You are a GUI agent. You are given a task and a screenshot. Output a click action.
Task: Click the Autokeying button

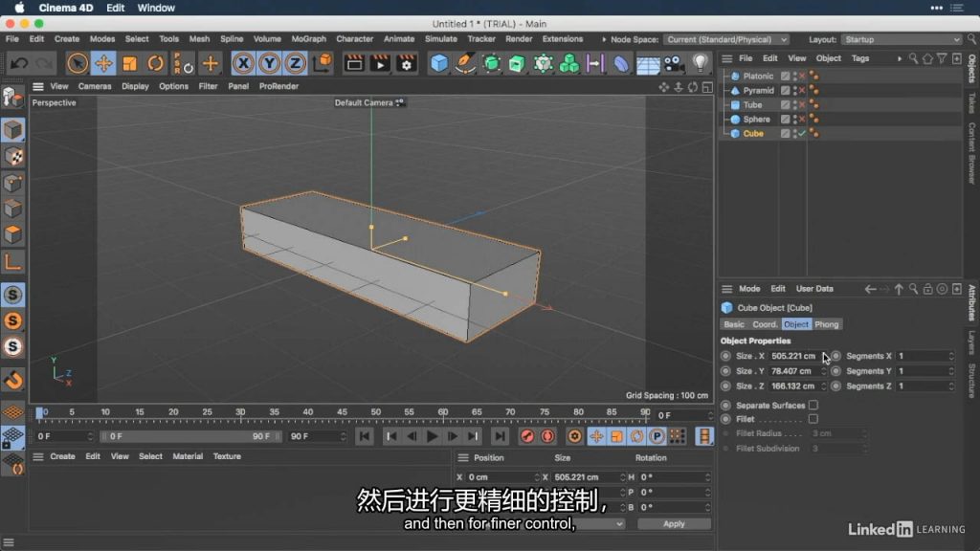547,436
